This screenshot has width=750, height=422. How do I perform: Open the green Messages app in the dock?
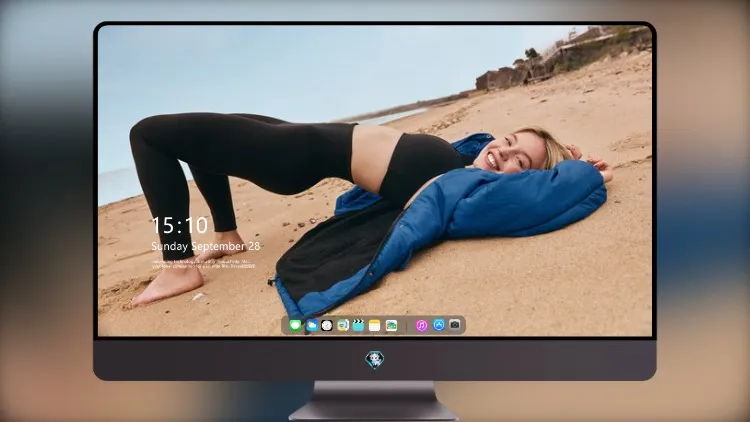pyautogui.click(x=295, y=326)
